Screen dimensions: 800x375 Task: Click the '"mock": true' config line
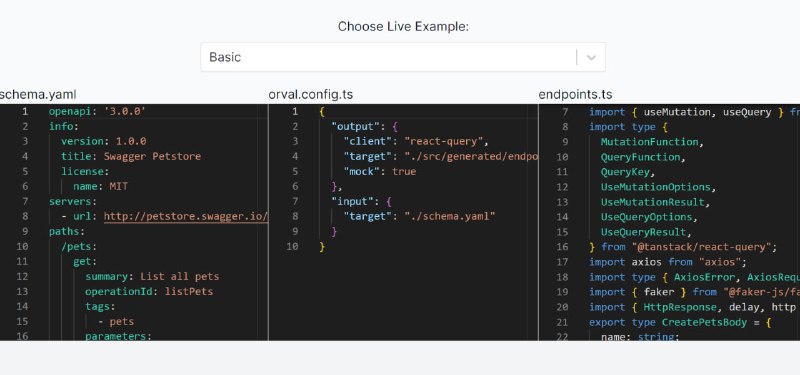[x=380, y=171]
